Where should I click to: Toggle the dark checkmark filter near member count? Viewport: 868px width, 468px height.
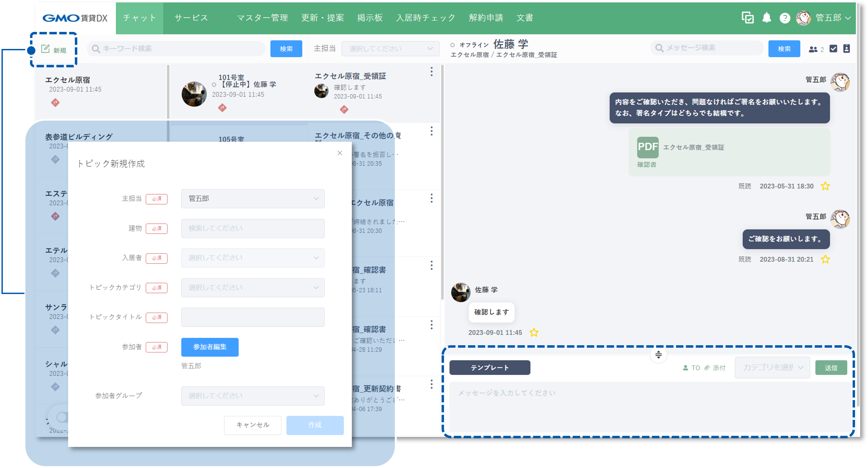(833, 49)
